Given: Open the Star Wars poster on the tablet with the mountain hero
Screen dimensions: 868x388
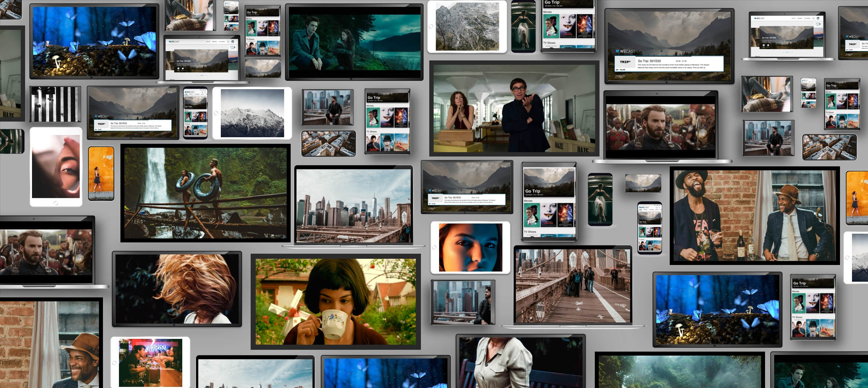Looking at the screenshot, I should pos(566,215).
